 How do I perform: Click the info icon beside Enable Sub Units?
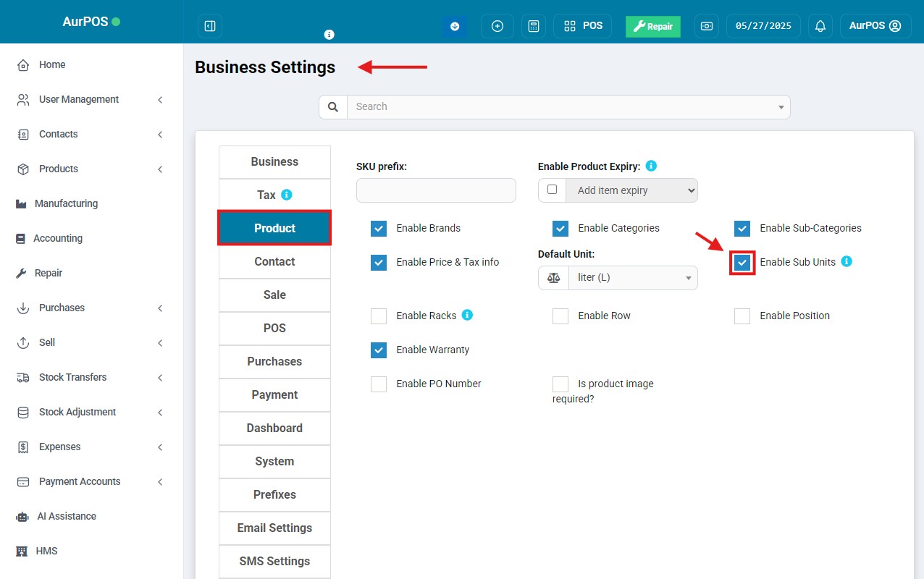(x=847, y=261)
